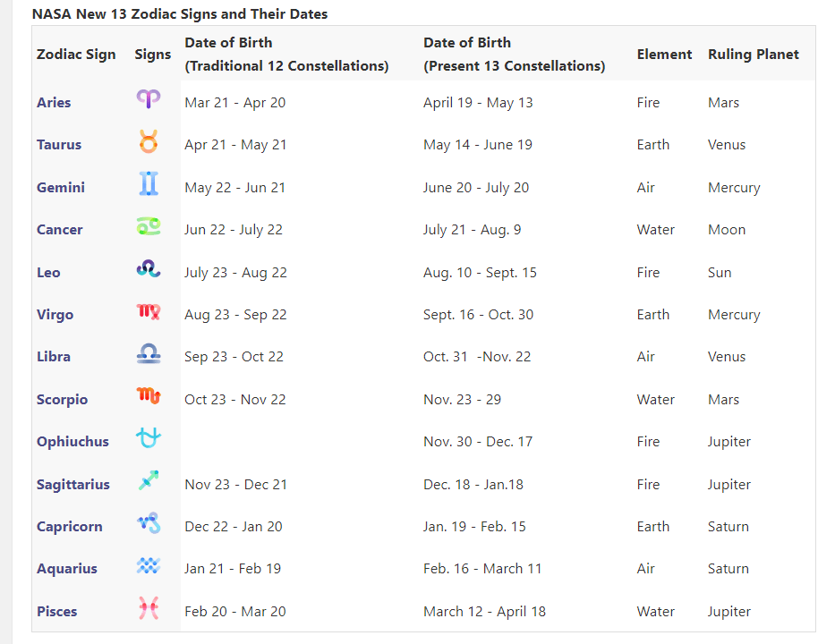Click the Capricorn symbol icon
Image resolution: width=835 pixels, height=644 pixels.
pyautogui.click(x=149, y=523)
